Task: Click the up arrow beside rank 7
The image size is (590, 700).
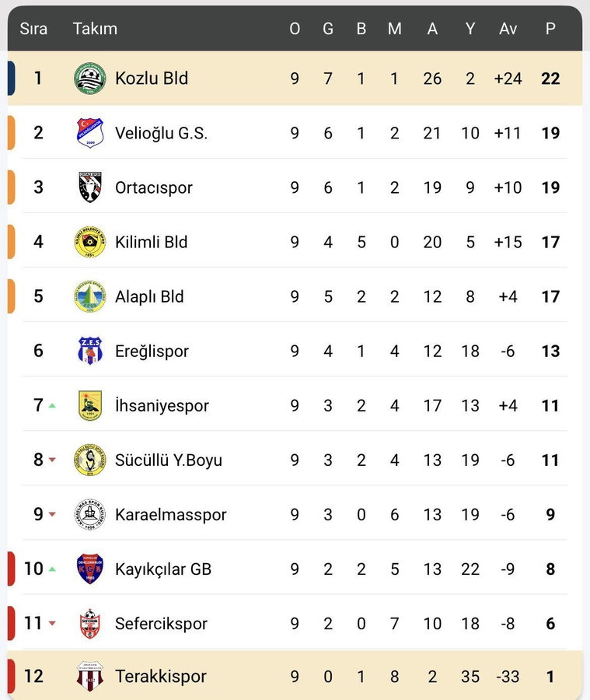Action: (52, 405)
